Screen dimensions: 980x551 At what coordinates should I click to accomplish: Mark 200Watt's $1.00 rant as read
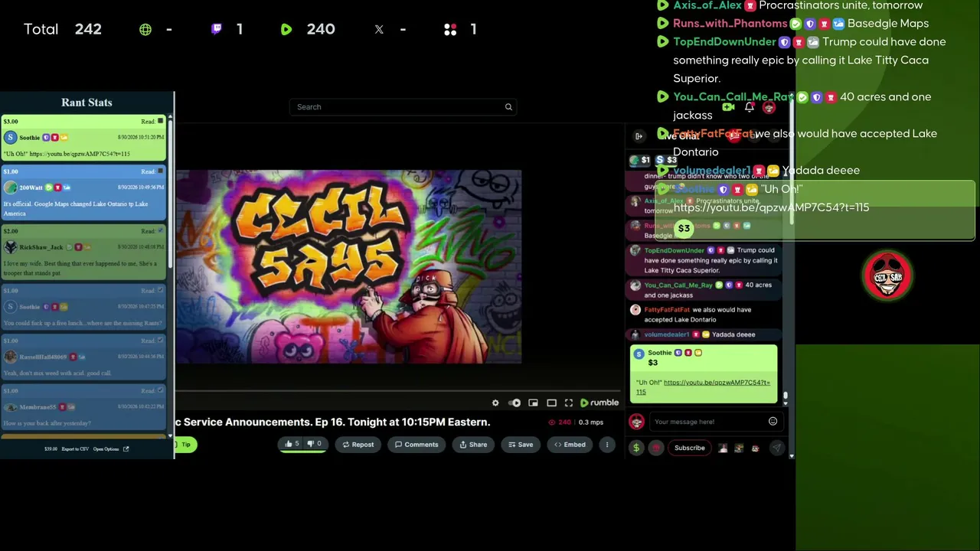[161, 171]
